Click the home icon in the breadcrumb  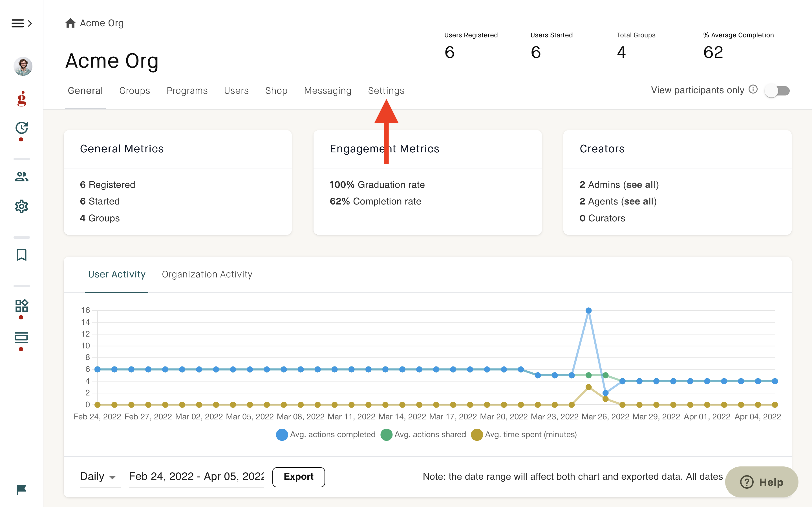tap(70, 23)
